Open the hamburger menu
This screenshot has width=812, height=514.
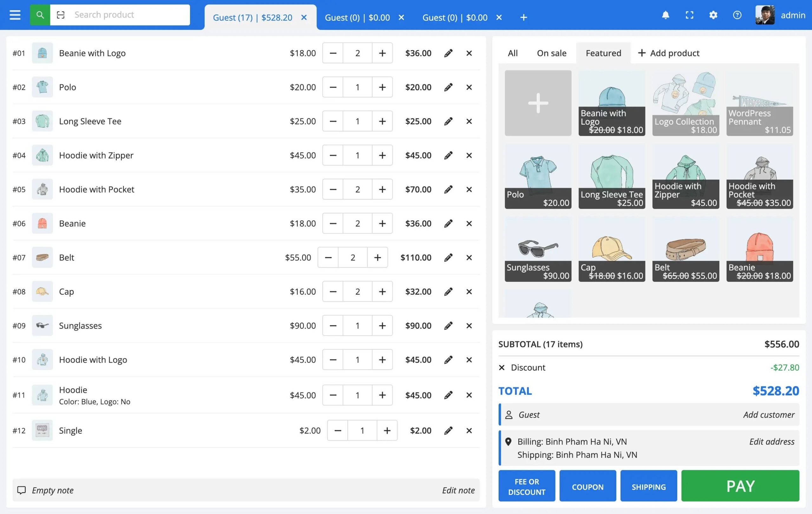(x=15, y=15)
